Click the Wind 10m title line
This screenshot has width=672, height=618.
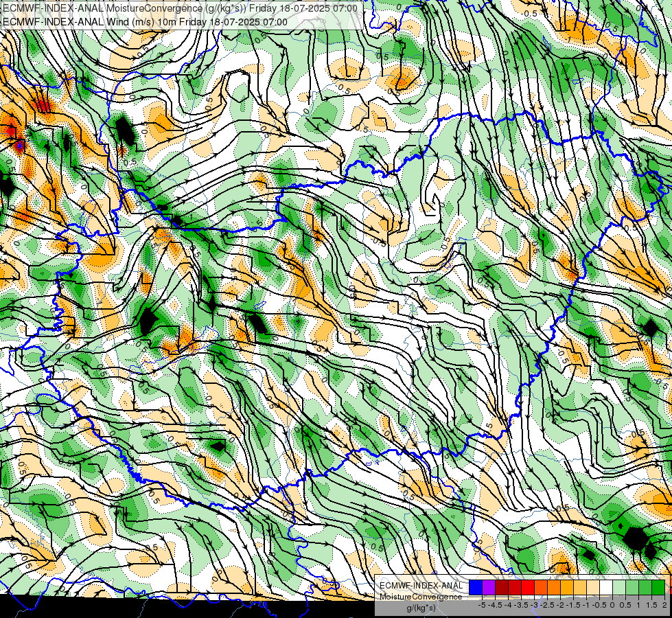[145, 22]
